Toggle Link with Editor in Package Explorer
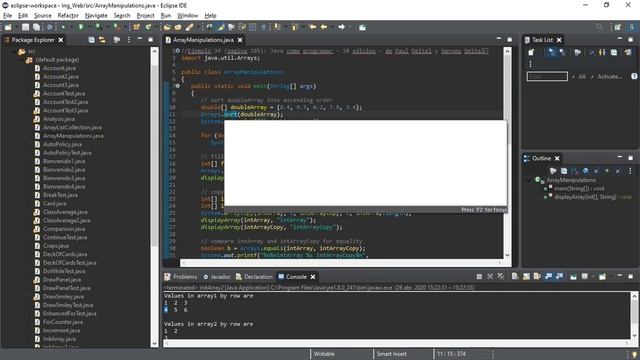This screenshot has width=640, height=360. tap(102, 40)
